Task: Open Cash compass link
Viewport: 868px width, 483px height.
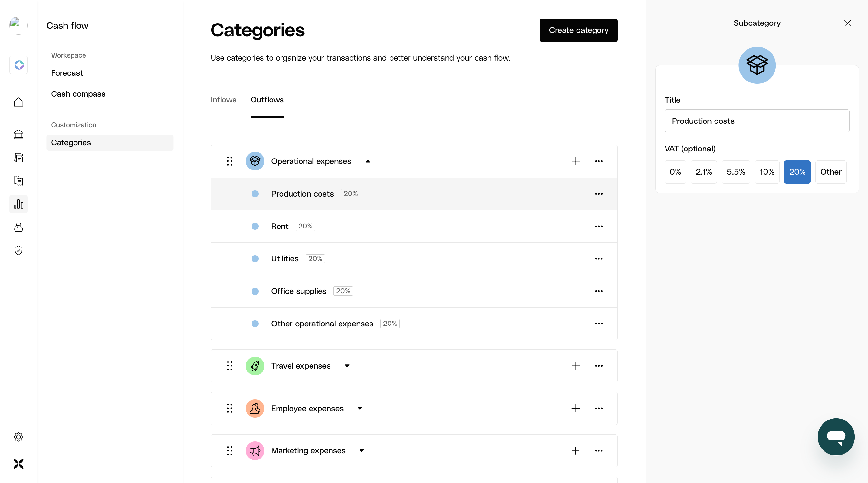Action: pyautogui.click(x=78, y=94)
